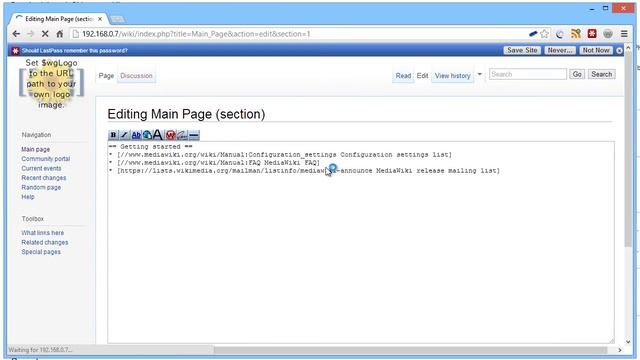Image resolution: width=640 pixels, height=360 pixels.
Task: Click the horizontal page scrollbar
Action: [x=410, y=350]
